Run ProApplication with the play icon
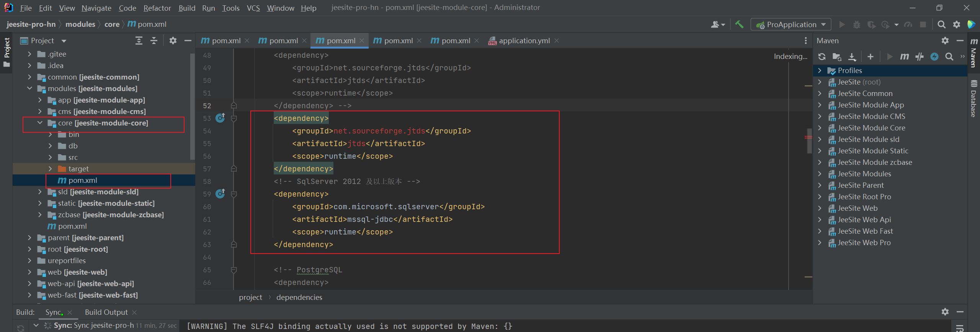The width and height of the screenshot is (980, 332). pos(842,24)
